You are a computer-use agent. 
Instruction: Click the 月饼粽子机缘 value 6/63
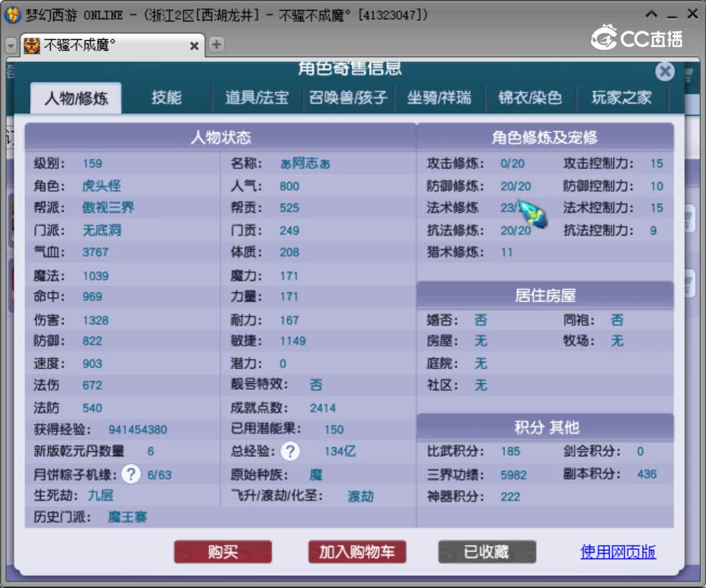159,474
